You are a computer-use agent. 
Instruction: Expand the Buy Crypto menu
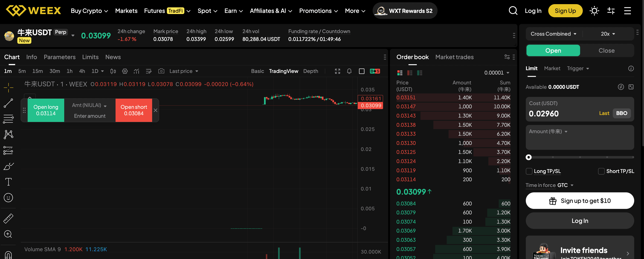[89, 11]
